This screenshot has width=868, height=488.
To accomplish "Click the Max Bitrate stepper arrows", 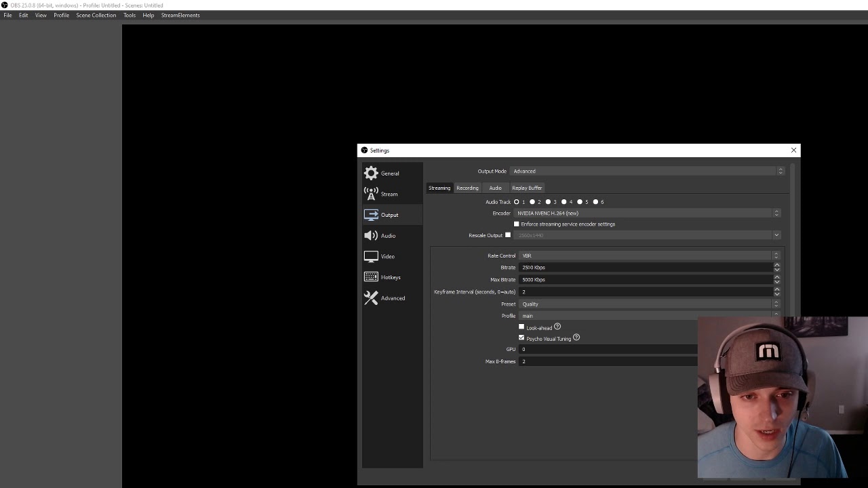I will [777, 280].
